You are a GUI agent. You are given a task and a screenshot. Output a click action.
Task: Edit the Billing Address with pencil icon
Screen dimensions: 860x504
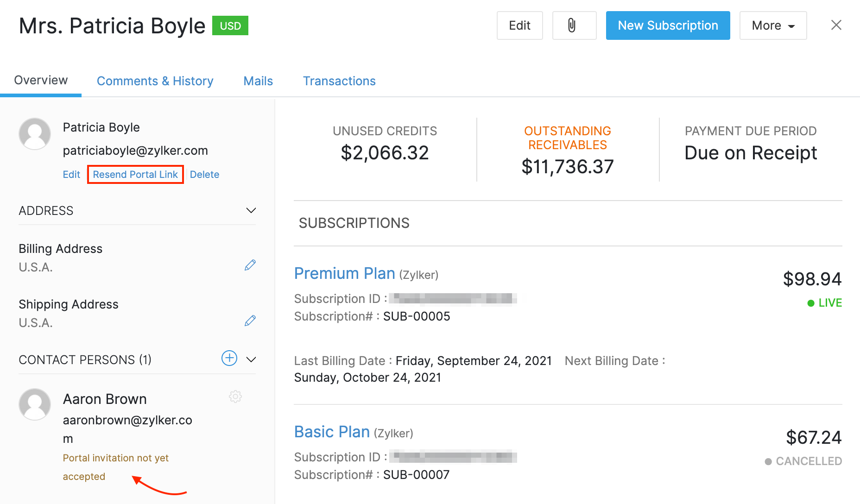click(250, 265)
